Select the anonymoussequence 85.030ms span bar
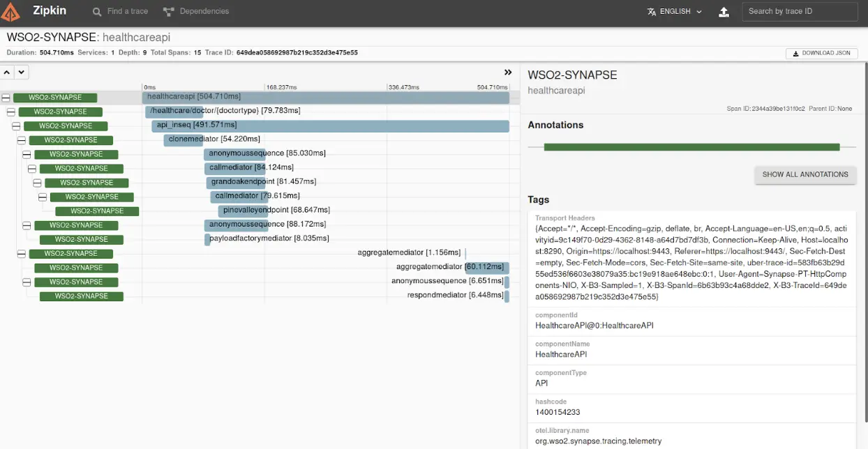The height and width of the screenshot is (449, 868). click(235, 154)
